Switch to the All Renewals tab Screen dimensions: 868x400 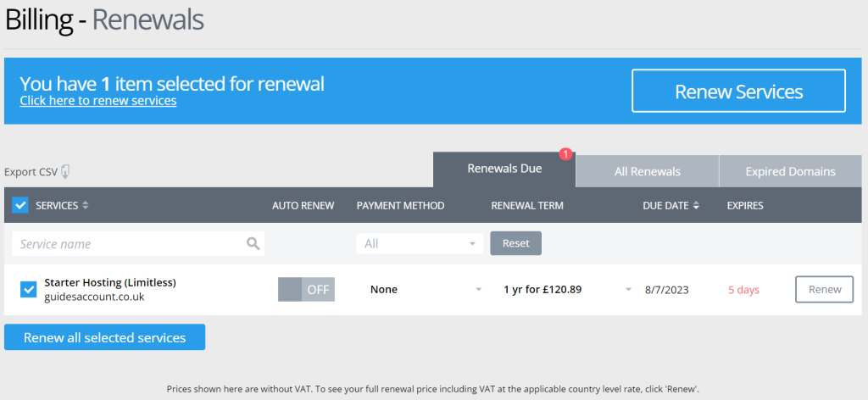point(647,171)
